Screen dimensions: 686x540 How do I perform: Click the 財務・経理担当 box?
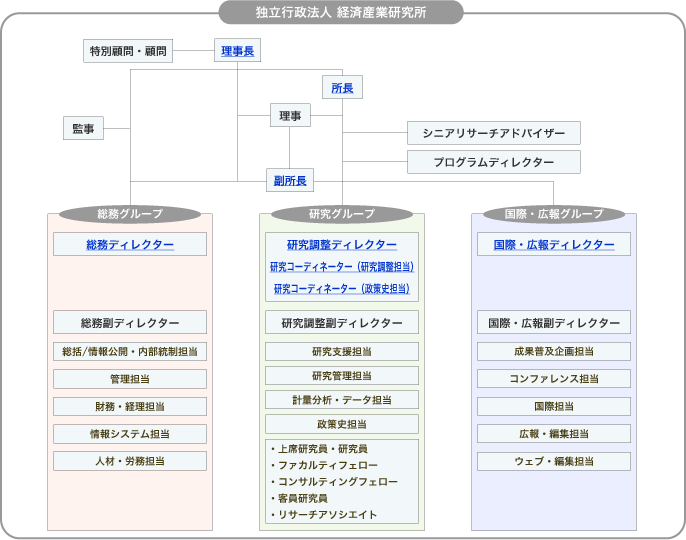coord(130,407)
